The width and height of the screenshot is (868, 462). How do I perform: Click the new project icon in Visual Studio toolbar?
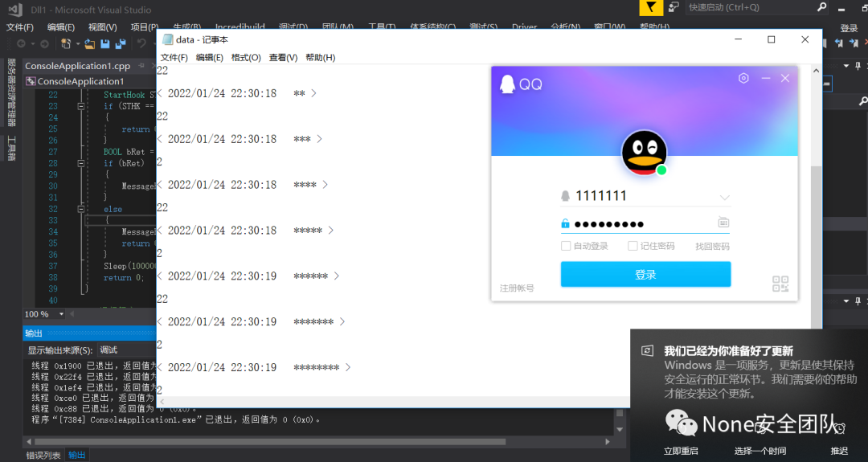[66, 43]
